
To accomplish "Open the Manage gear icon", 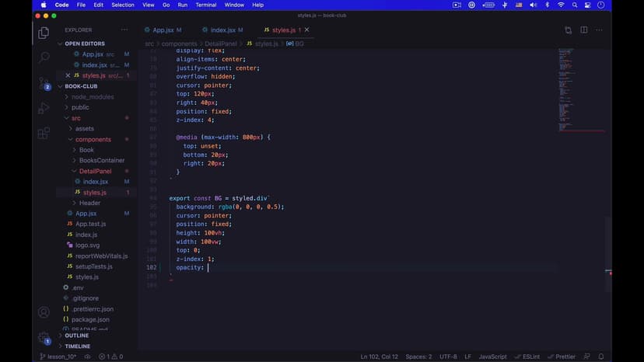I will 44,338.
